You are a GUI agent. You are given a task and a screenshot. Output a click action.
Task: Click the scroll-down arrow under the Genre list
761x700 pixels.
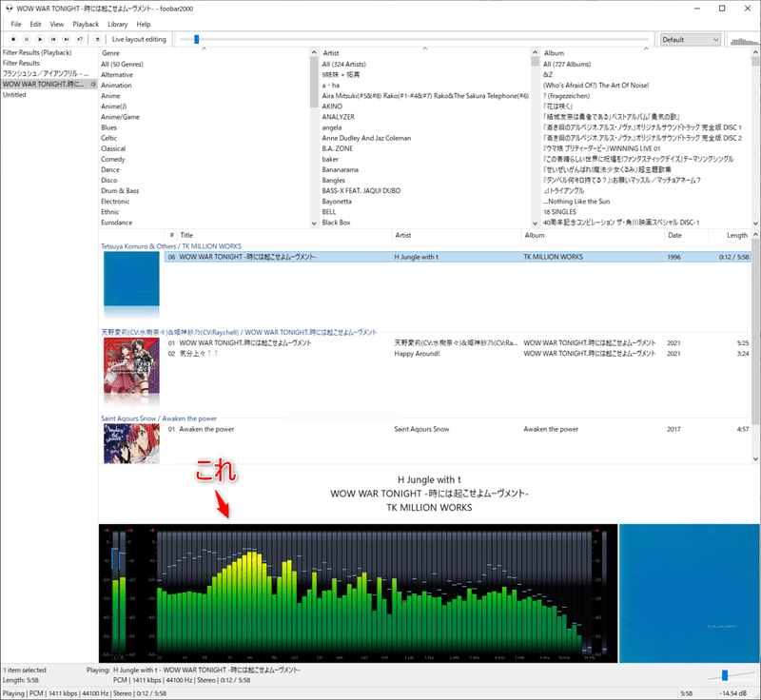point(314,222)
